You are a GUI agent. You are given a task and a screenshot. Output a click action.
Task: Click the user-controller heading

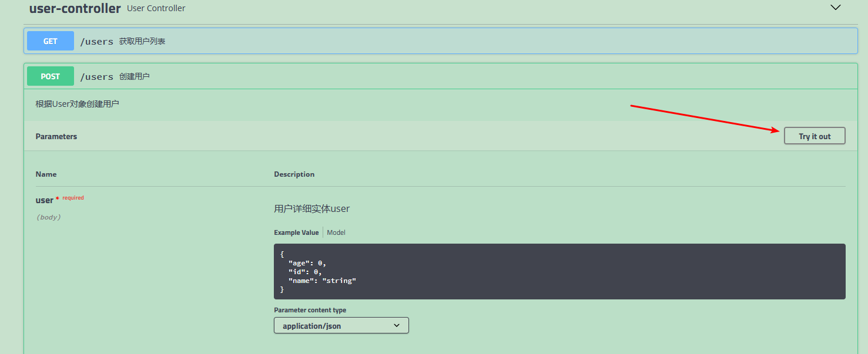[x=75, y=8]
